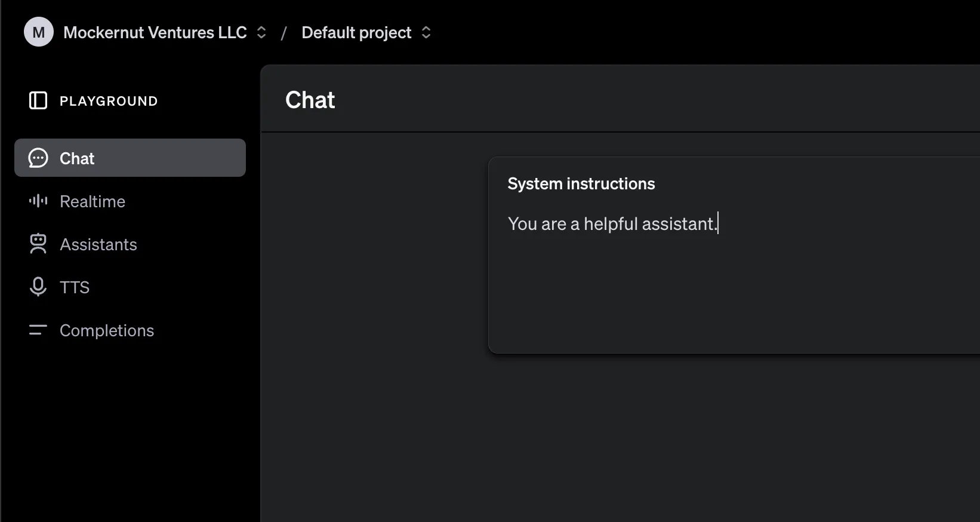The width and height of the screenshot is (980, 522).
Task: Click the Default project breadcrumb text
Action: coord(356,33)
